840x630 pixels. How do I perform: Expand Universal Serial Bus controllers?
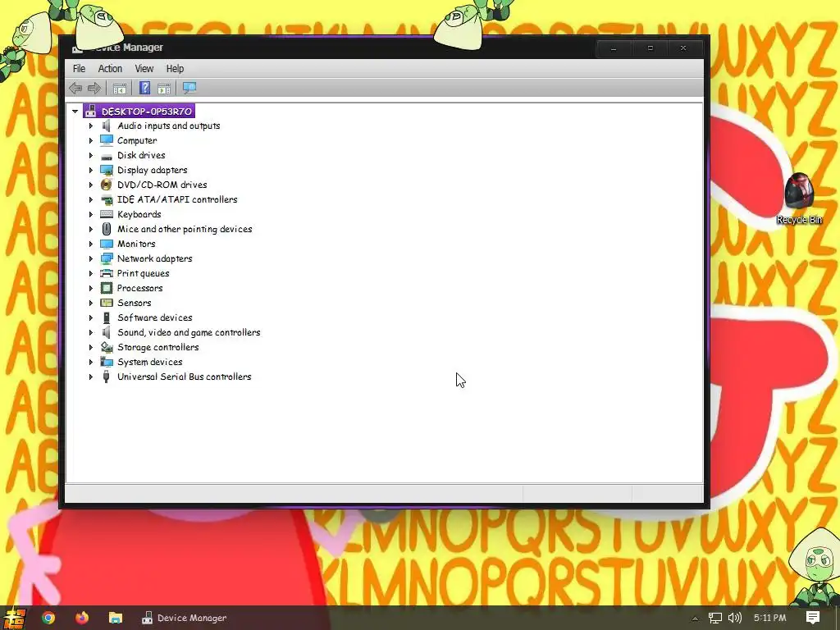[90, 377]
